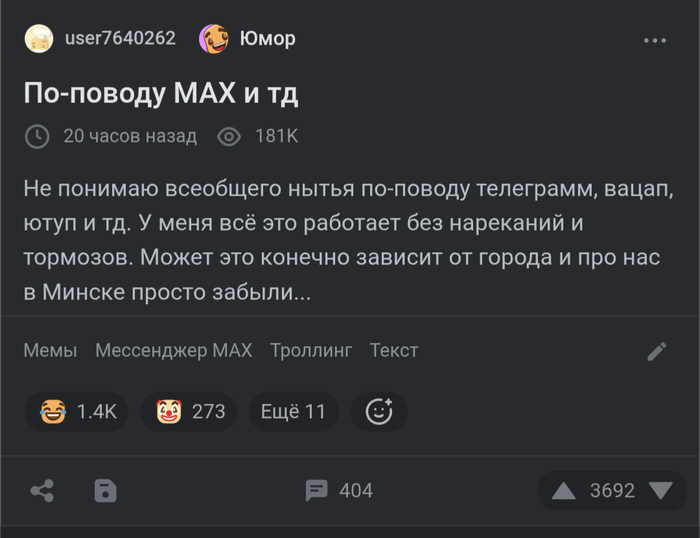Viewport: 700px width, 538px height.
Task: Toggle the clown emoji reaction 273
Action: 189,411
